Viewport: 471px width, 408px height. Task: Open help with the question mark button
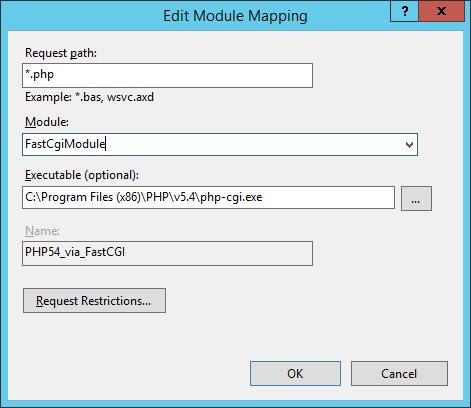tap(404, 11)
